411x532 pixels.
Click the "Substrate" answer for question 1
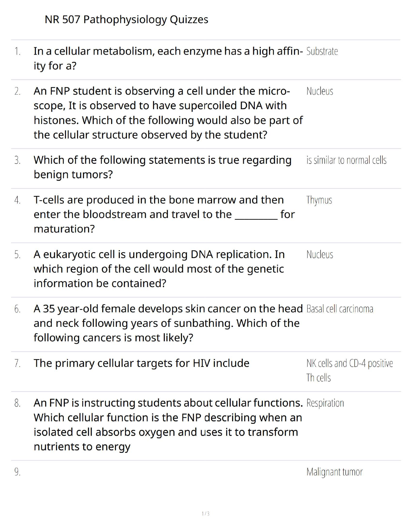coord(322,51)
